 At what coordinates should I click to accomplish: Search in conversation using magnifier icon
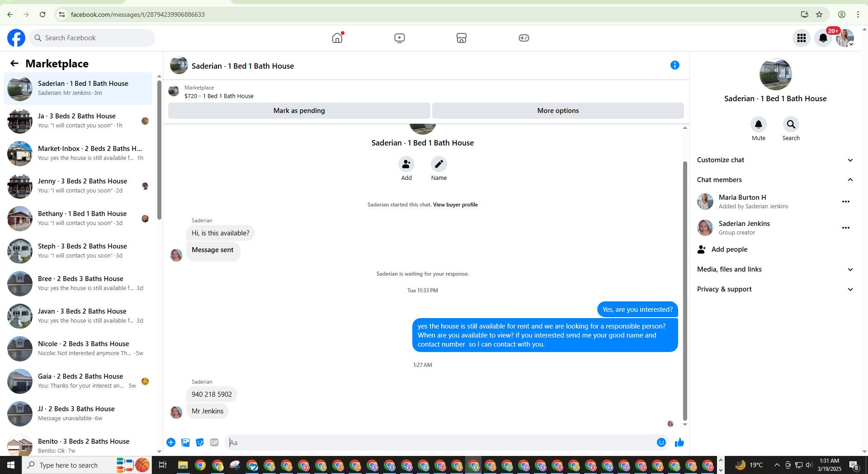791,124
